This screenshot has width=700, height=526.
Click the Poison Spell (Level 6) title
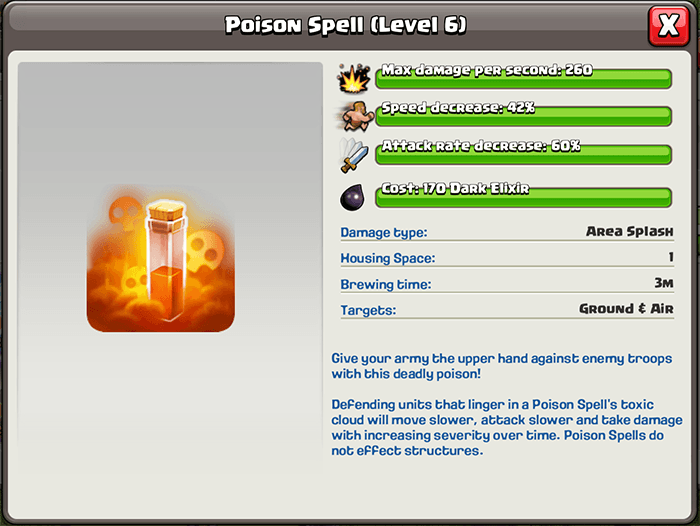pos(346,25)
